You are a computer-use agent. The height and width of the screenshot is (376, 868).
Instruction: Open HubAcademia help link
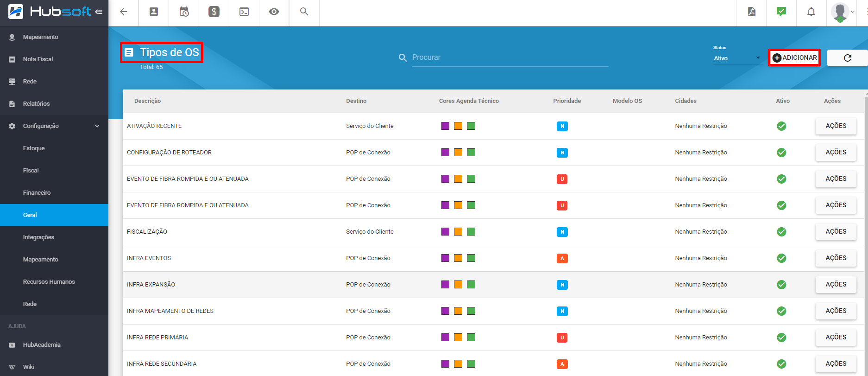[54, 345]
